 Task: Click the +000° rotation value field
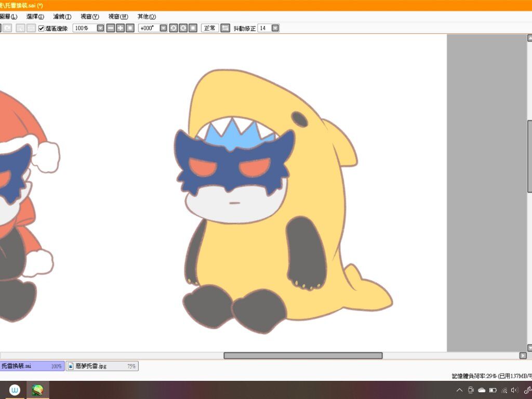(149, 28)
